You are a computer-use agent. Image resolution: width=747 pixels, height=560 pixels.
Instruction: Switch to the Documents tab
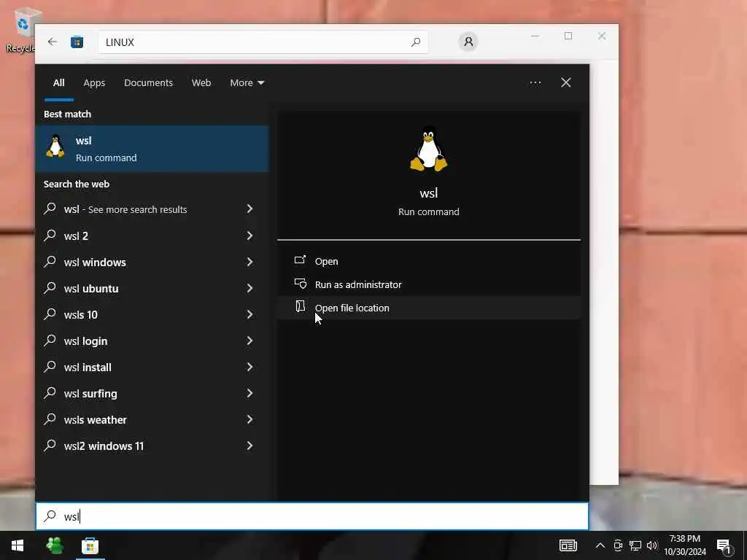click(x=148, y=83)
